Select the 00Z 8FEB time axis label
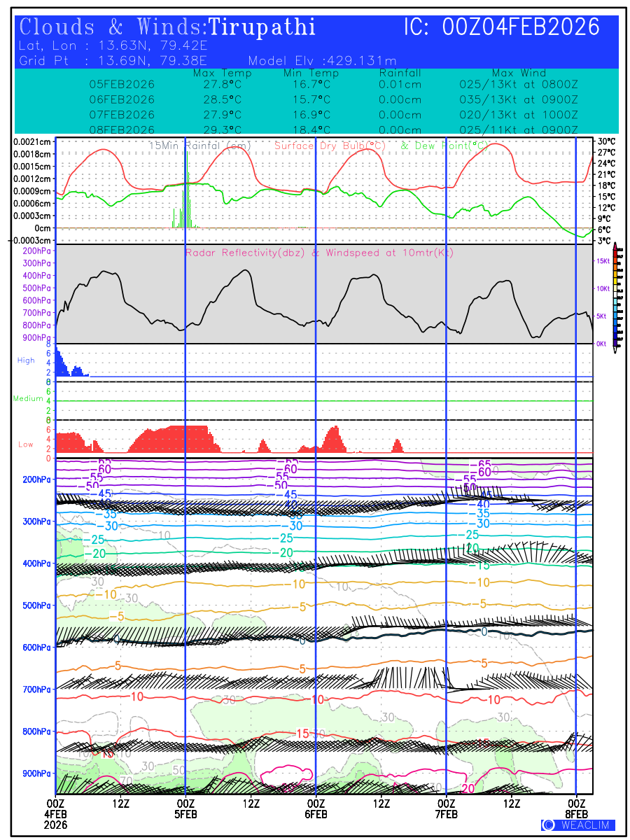Viewport: 630px width, 840px height. tap(576, 808)
